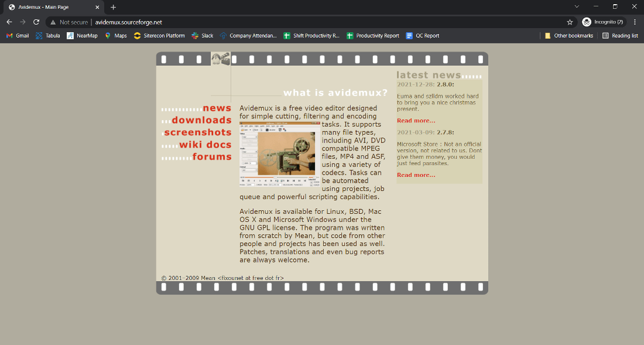Open Maps bookmark
This screenshot has height=345, width=644.
tap(116, 36)
